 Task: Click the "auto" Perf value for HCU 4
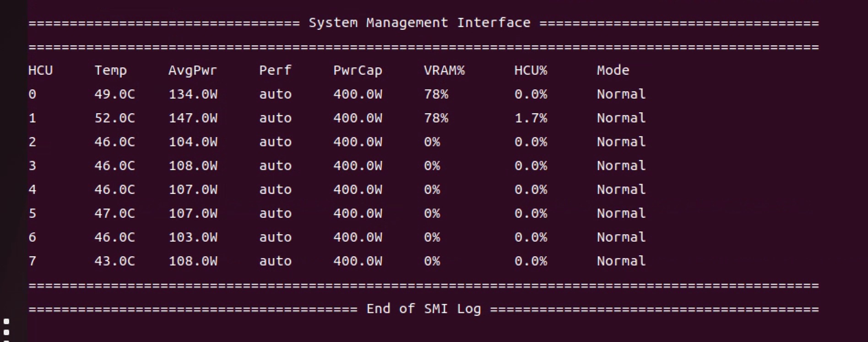tap(275, 189)
